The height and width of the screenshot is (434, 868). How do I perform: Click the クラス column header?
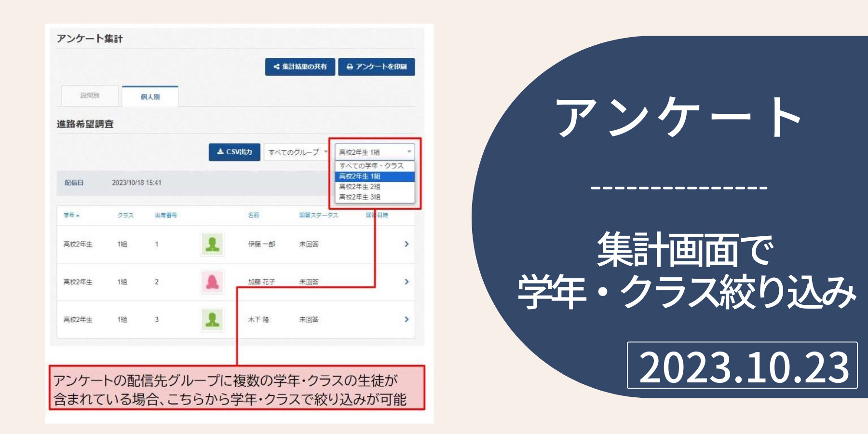coord(125,215)
